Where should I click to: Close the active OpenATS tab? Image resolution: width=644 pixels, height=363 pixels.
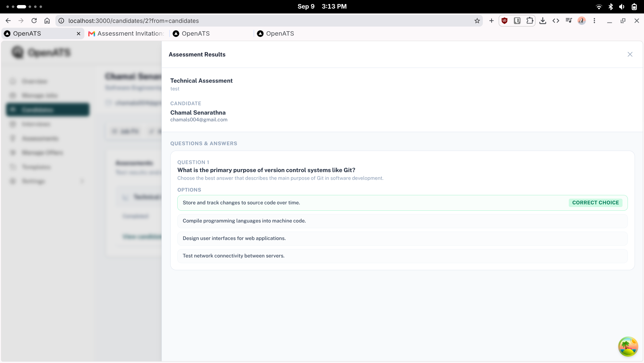click(x=79, y=34)
